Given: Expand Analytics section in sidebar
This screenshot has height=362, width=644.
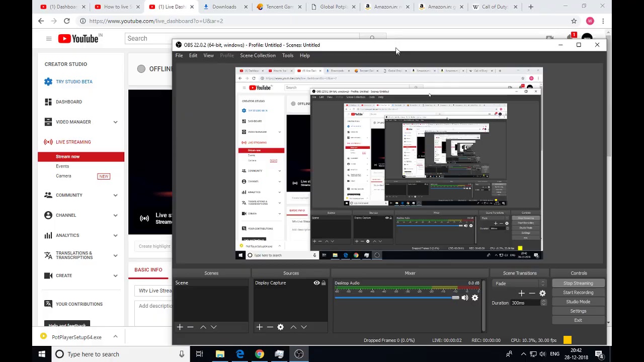Looking at the screenshot, I should (115, 235).
